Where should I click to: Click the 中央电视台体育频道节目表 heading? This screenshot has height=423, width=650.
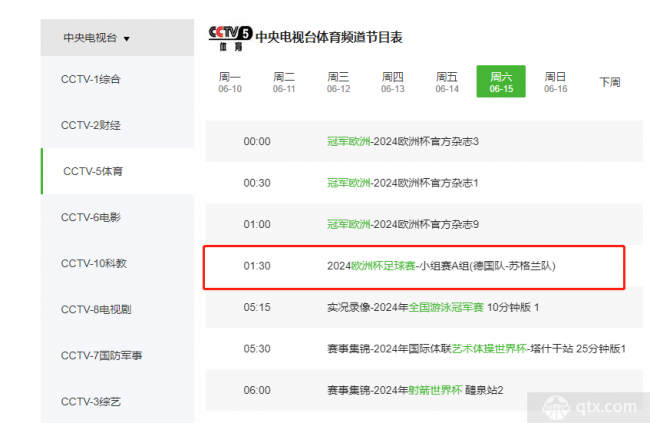click(329, 37)
